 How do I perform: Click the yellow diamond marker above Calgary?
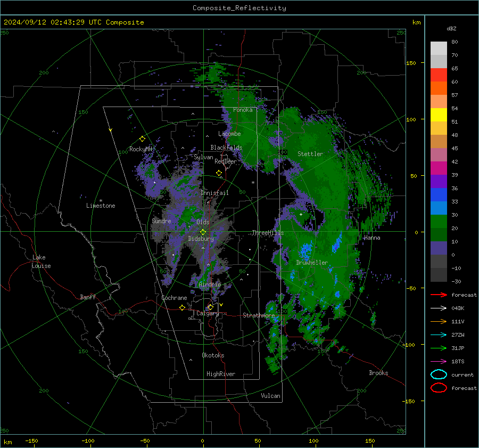click(x=210, y=307)
